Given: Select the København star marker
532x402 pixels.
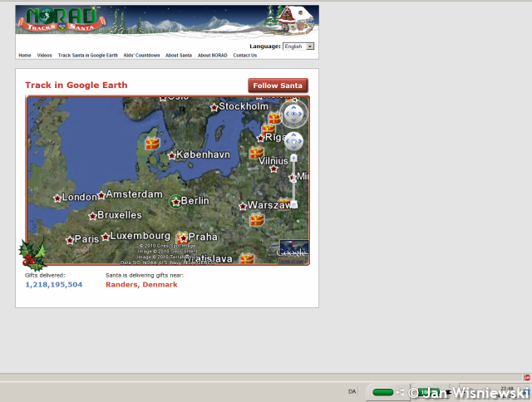Looking at the screenshot, I should [172, 155].
